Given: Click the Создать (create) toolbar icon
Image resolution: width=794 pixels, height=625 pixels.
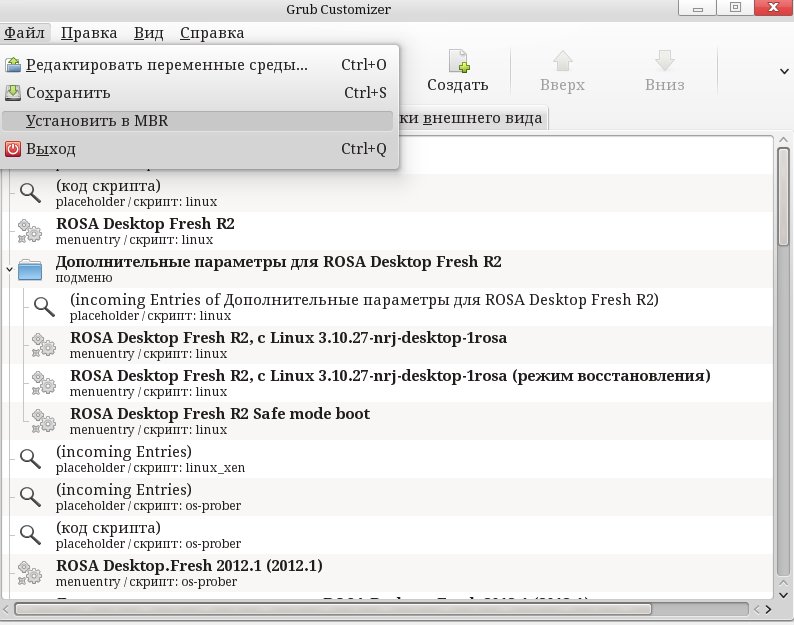Looking at the screenshot, I should [x=458, y=62].
